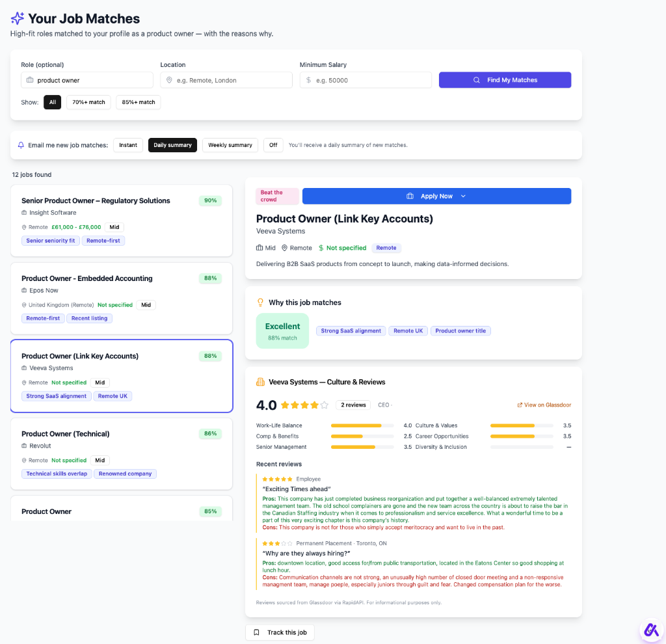Click the company icon next to Revolut

point(24,446)
